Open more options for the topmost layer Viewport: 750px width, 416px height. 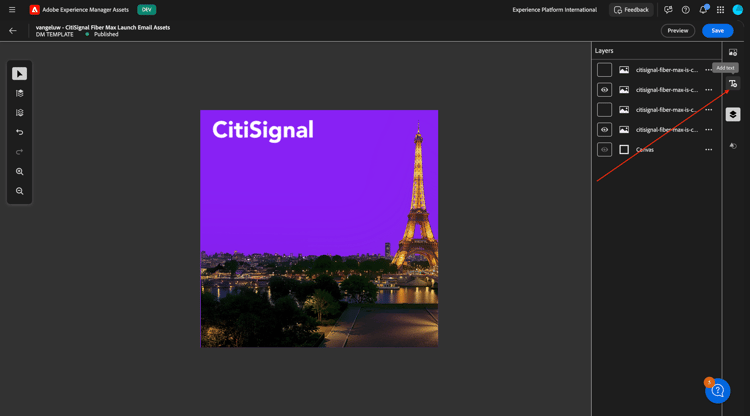[x=708, y=70]
